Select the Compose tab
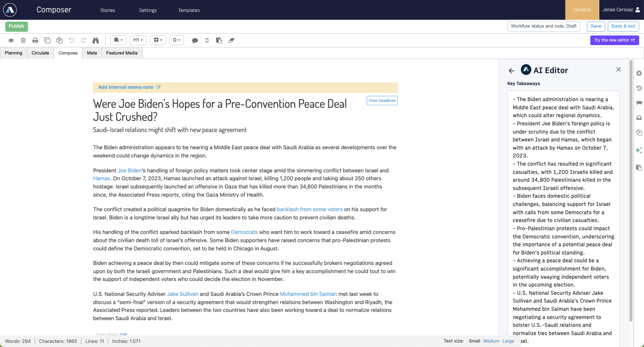The height and width of the screenshot is (347, 644). (x=68, y=53)
